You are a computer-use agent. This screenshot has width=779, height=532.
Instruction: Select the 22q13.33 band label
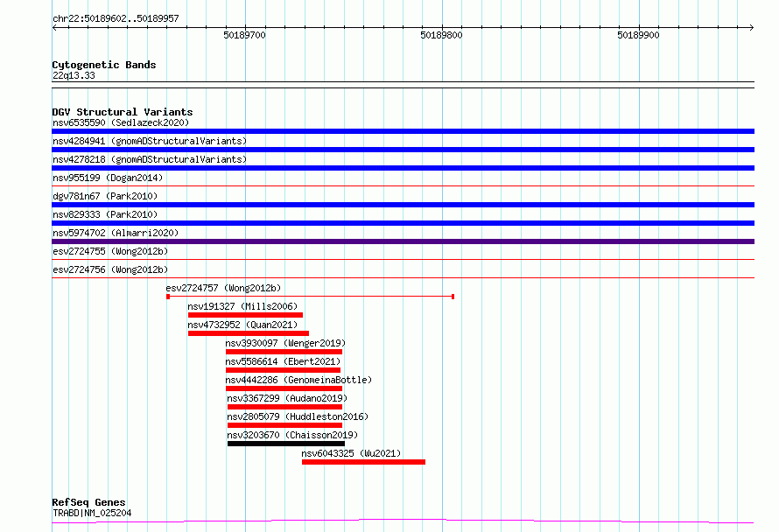pos(74,75)
